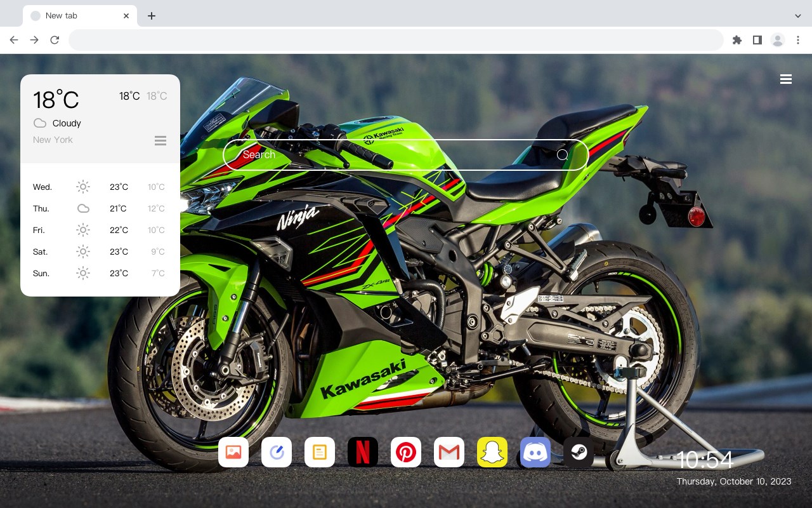Select the Sun. forecast row
The width and height of the screenshot is (812, 508).
[100, 273]
